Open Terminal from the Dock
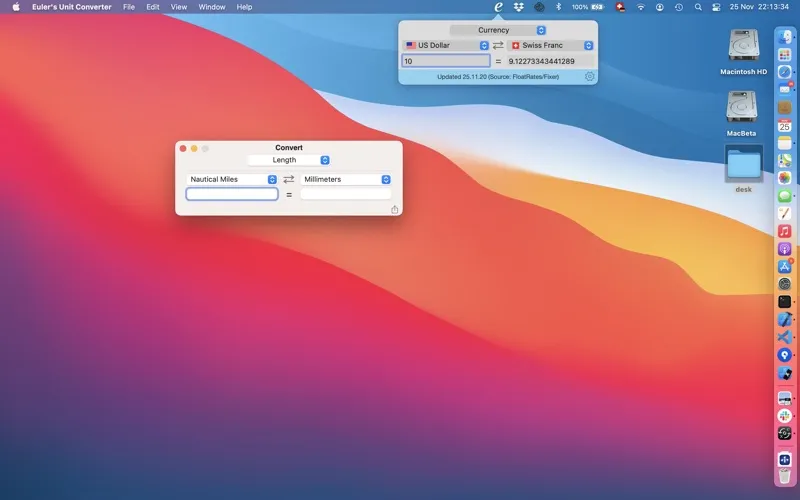Screen dimensions: 800x500 [785, 302]
